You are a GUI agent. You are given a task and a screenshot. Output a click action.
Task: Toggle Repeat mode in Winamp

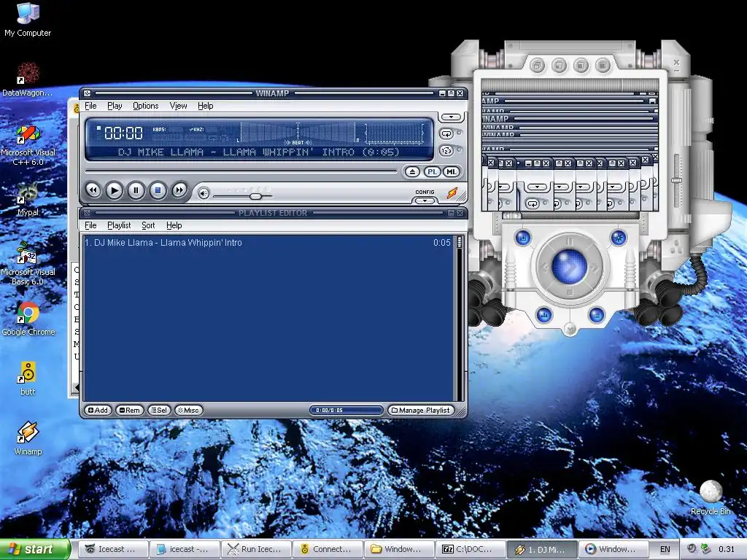coord(446,134)
